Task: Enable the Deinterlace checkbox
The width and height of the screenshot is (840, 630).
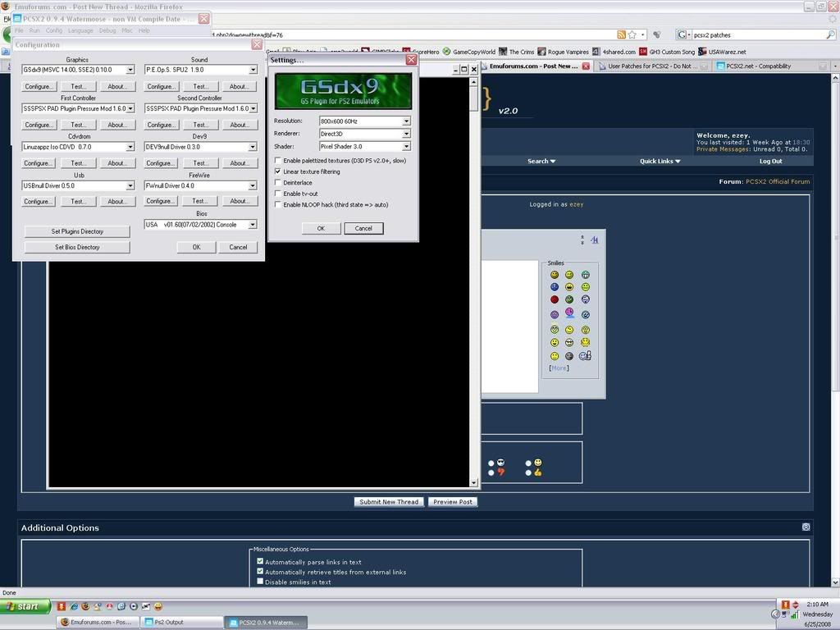Action: tap(277, 183)
